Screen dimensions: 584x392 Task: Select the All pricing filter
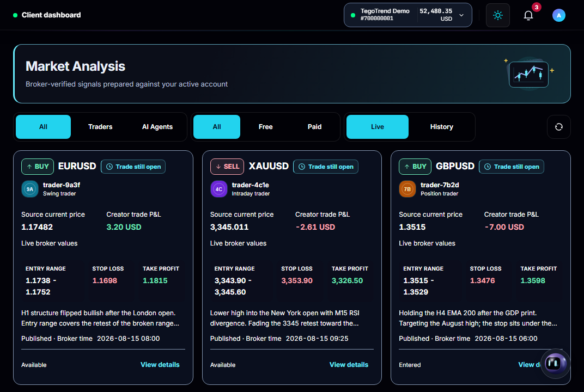[217, 127]
